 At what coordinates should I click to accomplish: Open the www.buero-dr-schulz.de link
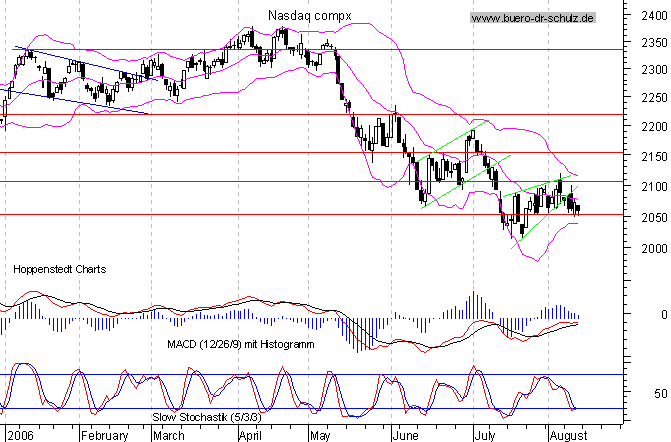click(533, 18)
